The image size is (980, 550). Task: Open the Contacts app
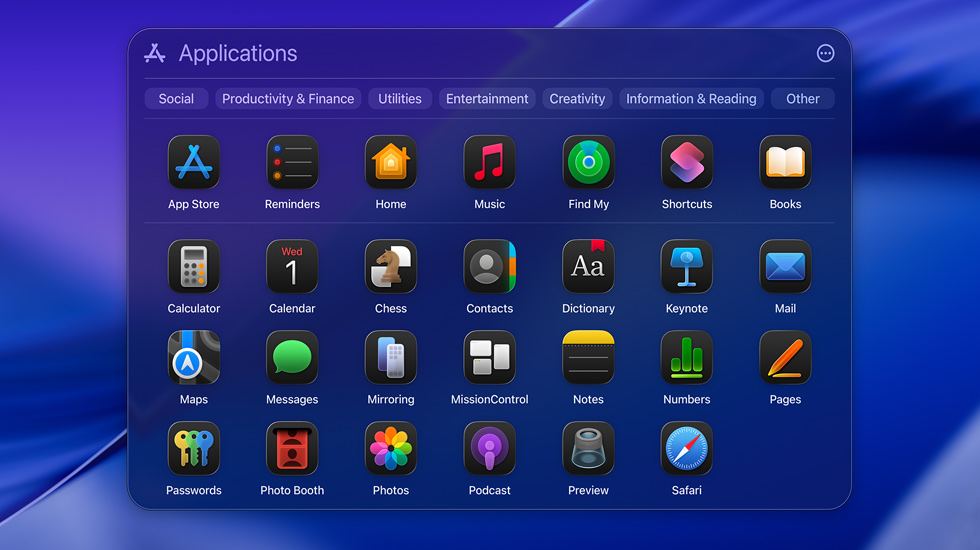tap(489, 267)
